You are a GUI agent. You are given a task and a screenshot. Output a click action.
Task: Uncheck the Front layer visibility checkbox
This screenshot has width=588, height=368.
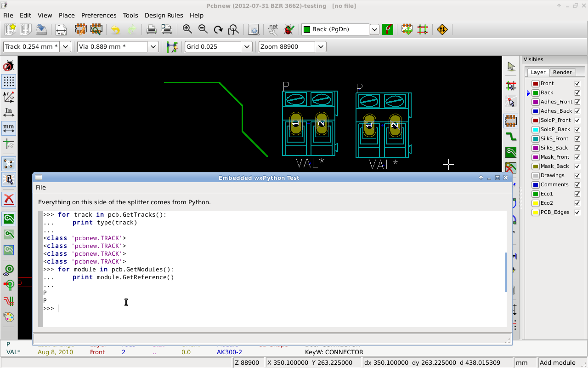click(x=577, y=83)
